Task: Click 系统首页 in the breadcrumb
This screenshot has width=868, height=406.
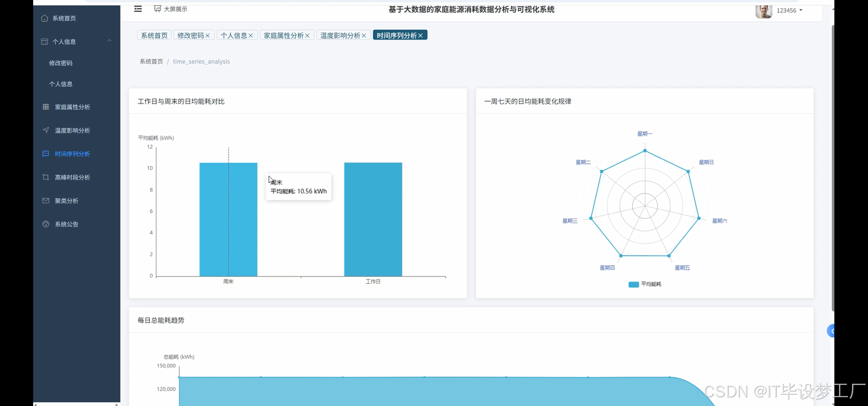Action: tap(151, 61)
